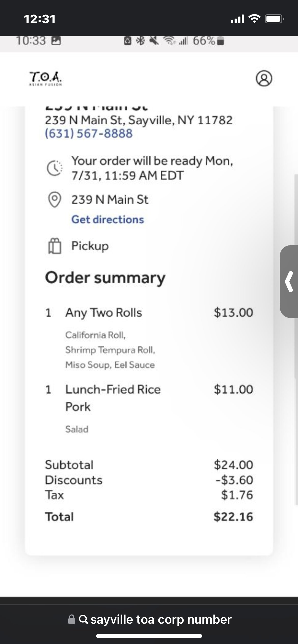Select the Lunch-Fried Rice Pork item
This screenshot has width=298, height=644.
(x=113, y=398)
